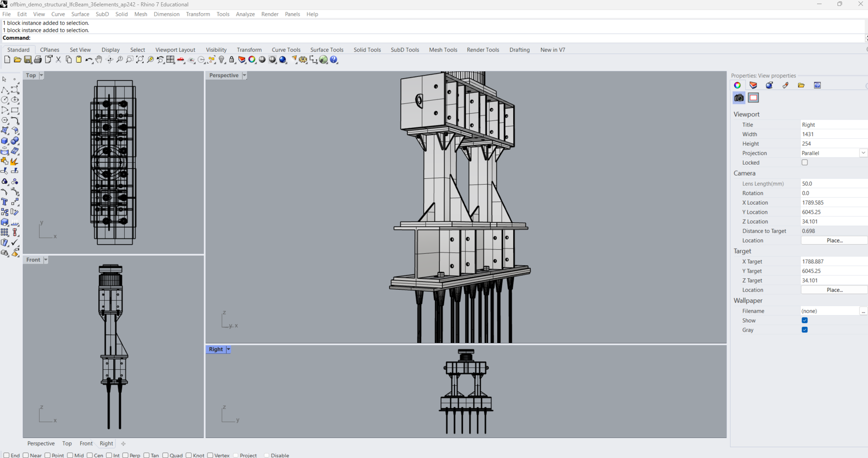Open the Panels menu
The height and width of the screenshot is (458, 868).
pyautogui.click(x=292, y=14)
